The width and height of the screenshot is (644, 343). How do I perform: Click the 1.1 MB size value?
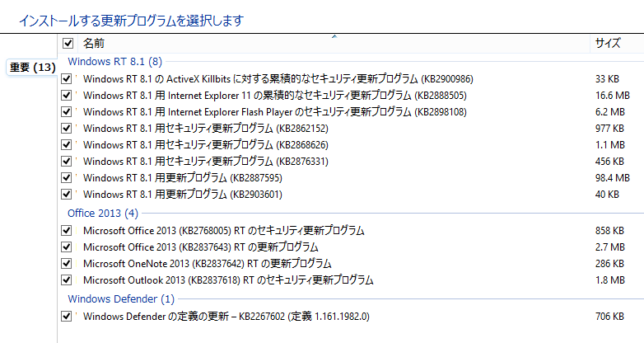tap(610, 144)
